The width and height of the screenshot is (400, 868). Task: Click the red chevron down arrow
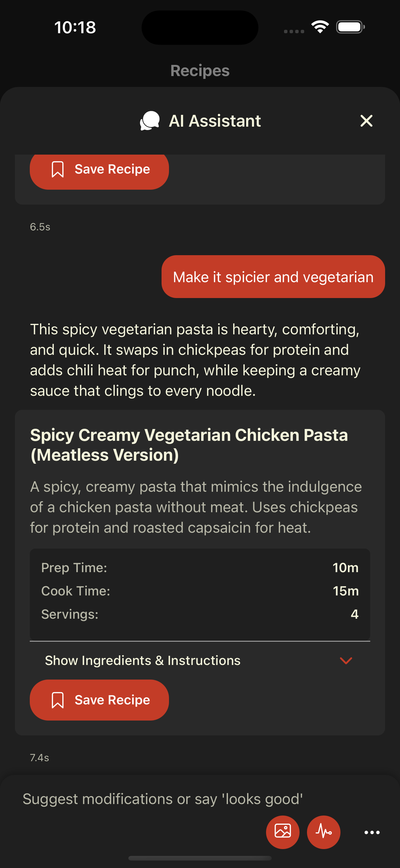pyautogui.click(x=346, y=660)
